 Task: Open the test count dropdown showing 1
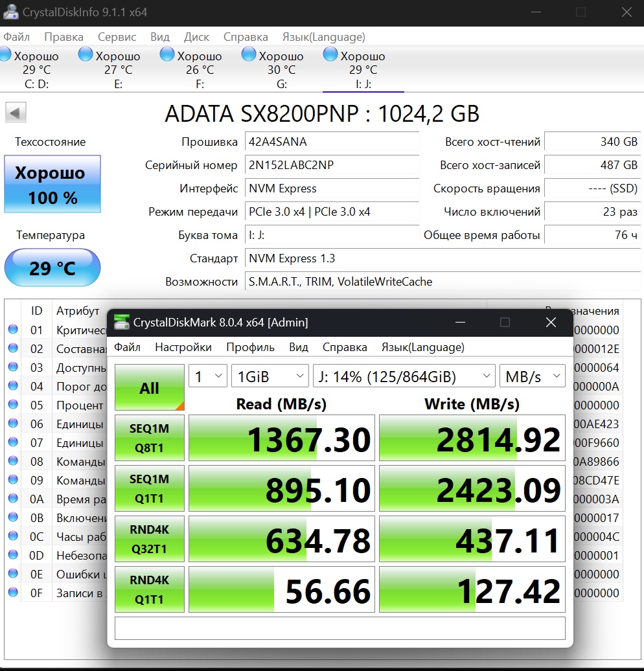[208, 376]
